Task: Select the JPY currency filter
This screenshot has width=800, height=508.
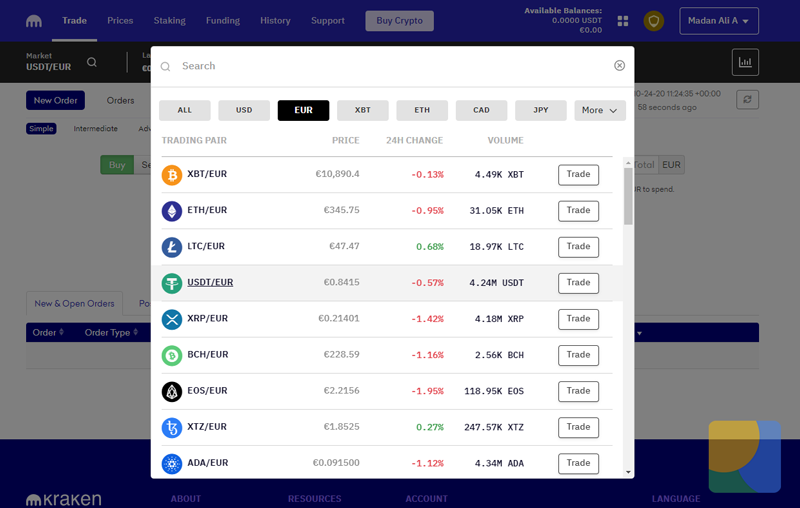Action: 541,110
